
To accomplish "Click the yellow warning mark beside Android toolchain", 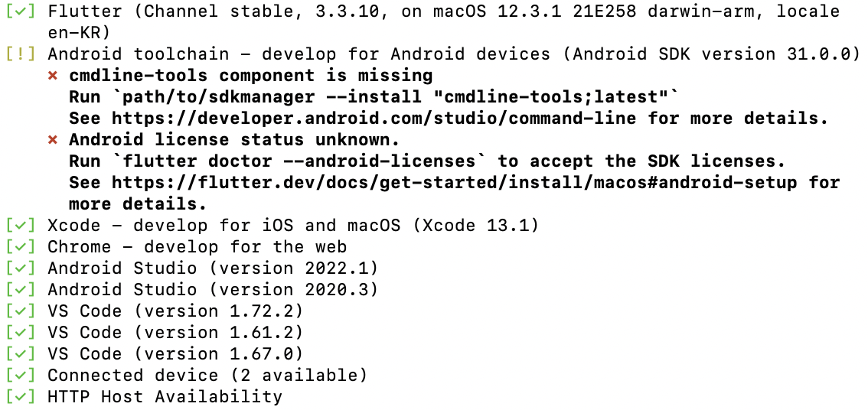I will coord(21,54).
